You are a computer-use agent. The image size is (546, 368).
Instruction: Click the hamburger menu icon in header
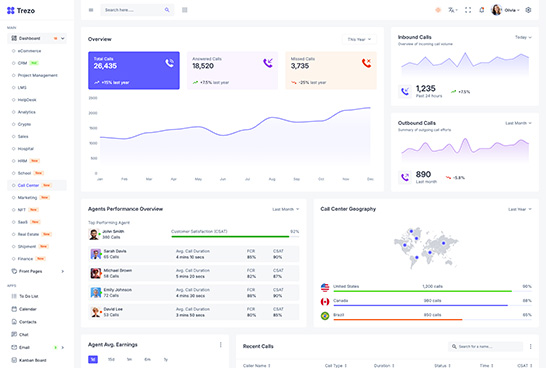(91, 10)
